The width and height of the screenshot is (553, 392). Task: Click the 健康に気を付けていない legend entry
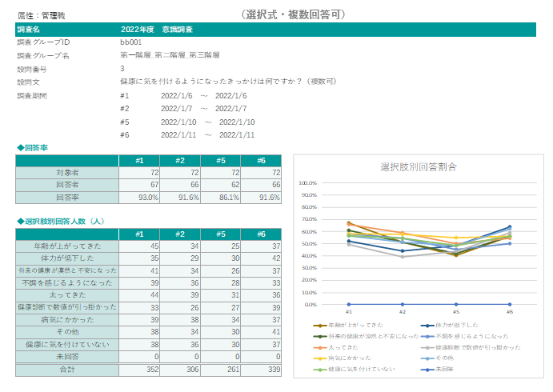[354, 370]
